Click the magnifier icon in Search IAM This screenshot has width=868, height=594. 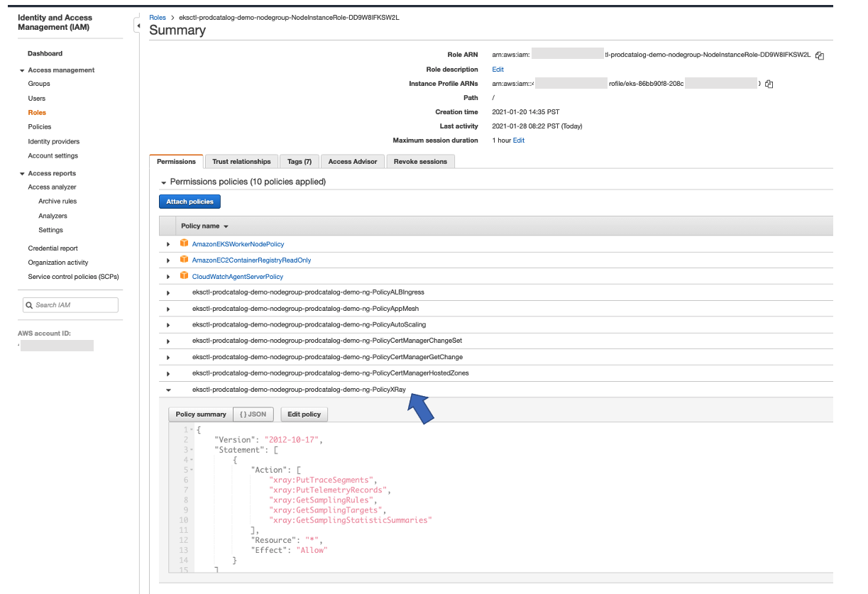click(x=30, y=305)
